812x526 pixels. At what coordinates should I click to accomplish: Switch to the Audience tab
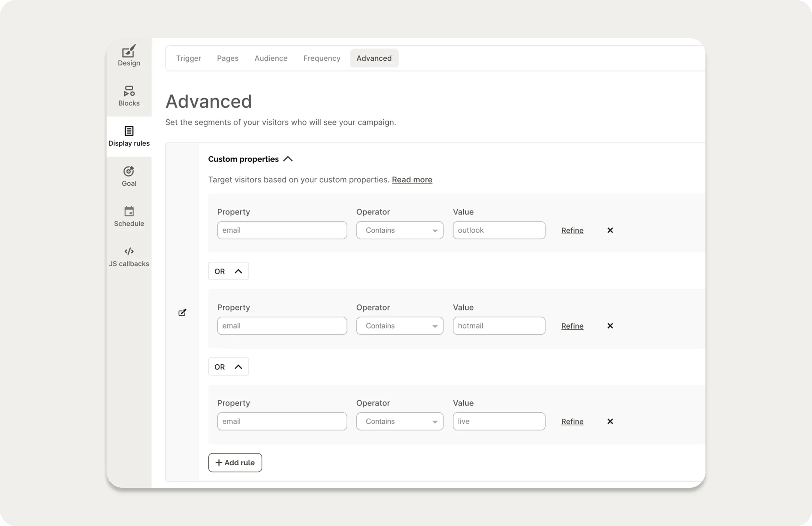click(271, 58)
